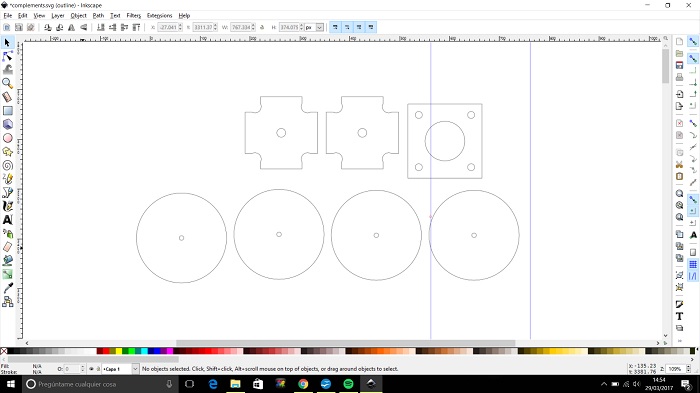The image size is (700, 393).
Task: Open the Extensions menu
Action: pyautogui.click(x=159, y=16)
